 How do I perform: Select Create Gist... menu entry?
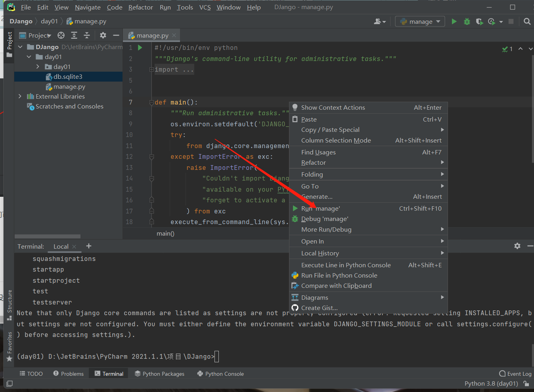pyautogui.click(x=369, y=308)
